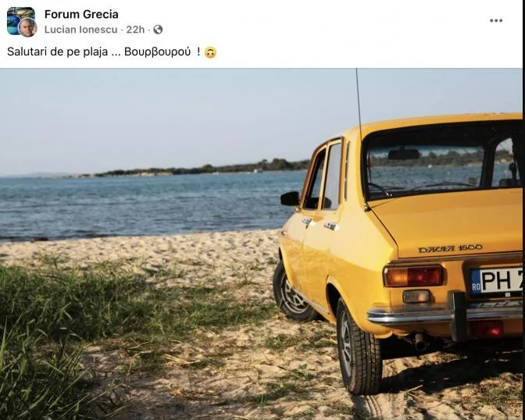Open the yellow Dacia beach photo
The height and width of the screenshot is (420, 525).
coord(261,244)
